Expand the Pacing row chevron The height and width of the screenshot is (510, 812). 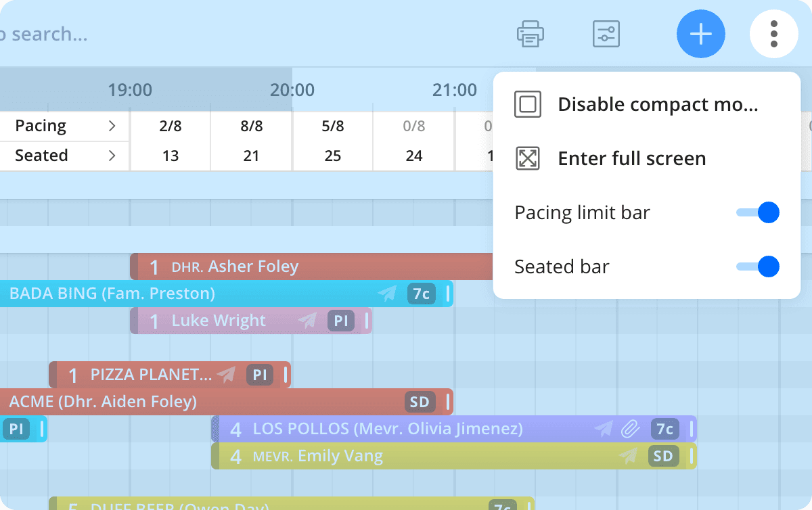click(x=112, y=126)
